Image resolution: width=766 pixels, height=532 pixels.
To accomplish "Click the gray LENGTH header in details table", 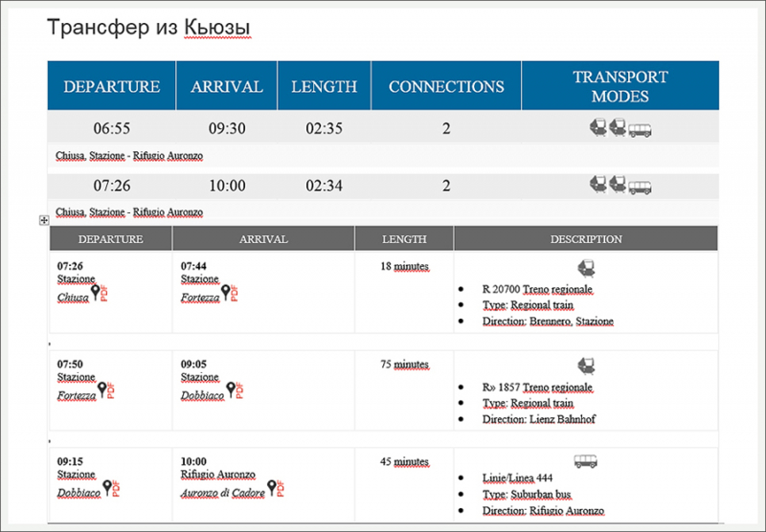I will coord(404,239).
